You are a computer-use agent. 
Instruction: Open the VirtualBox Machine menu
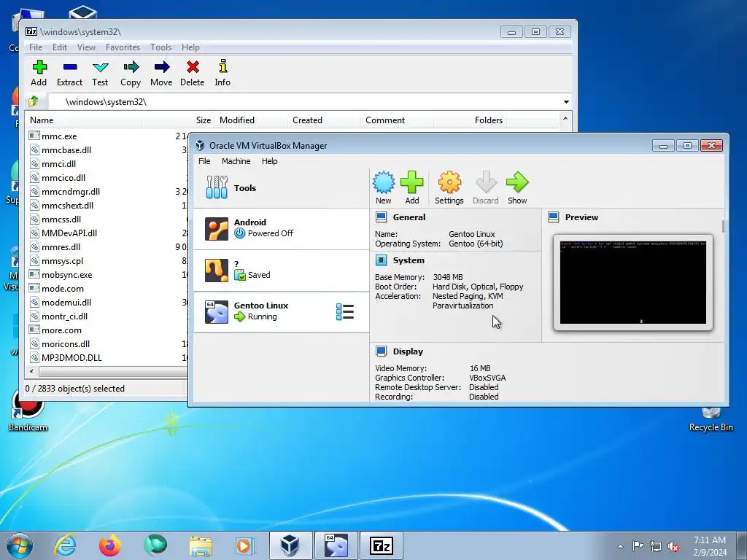click(x=236, y=161)
